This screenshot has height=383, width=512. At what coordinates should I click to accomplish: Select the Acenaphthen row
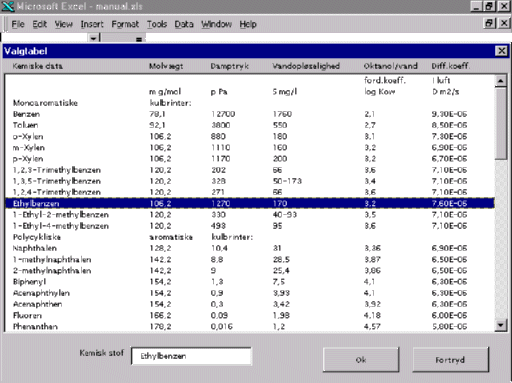pyautogui.click(x=250, y=304)
